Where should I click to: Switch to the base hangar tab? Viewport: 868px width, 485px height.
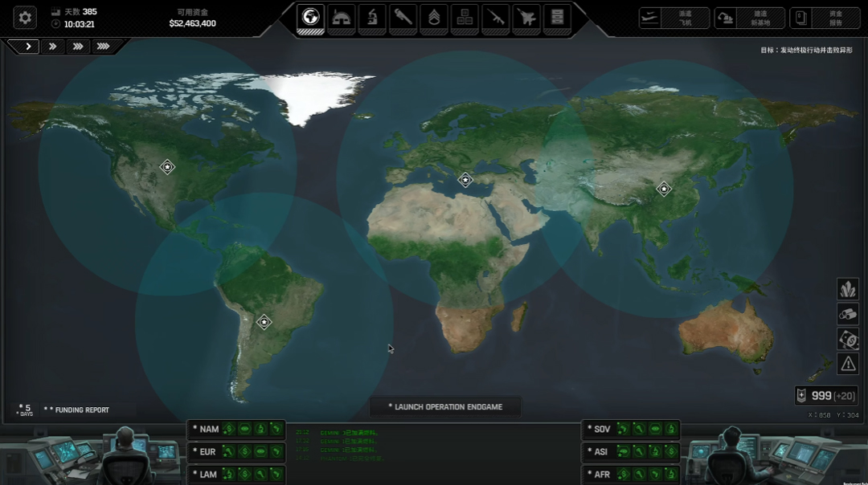click(x=342, y=17)
